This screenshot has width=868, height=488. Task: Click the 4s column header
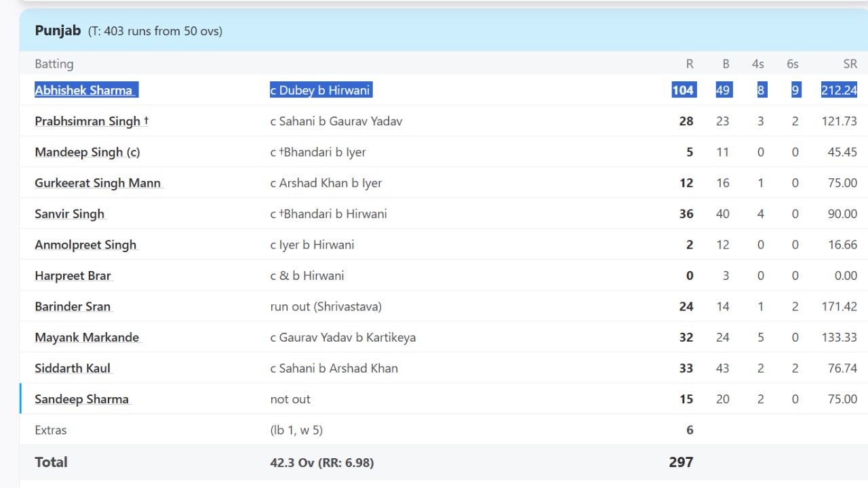click(x=757, y=64)
